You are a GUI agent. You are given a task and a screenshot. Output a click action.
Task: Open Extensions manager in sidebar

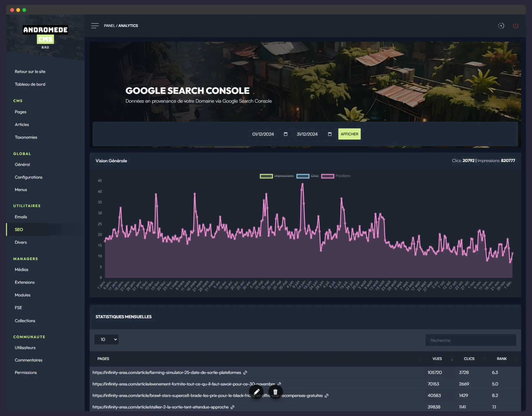coord(25,282)
